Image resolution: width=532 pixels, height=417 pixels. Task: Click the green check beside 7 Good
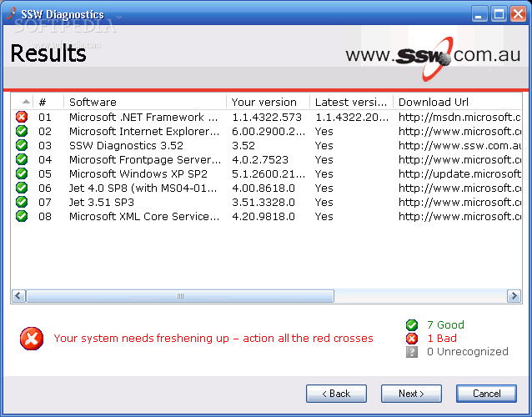tap(412, 325)
